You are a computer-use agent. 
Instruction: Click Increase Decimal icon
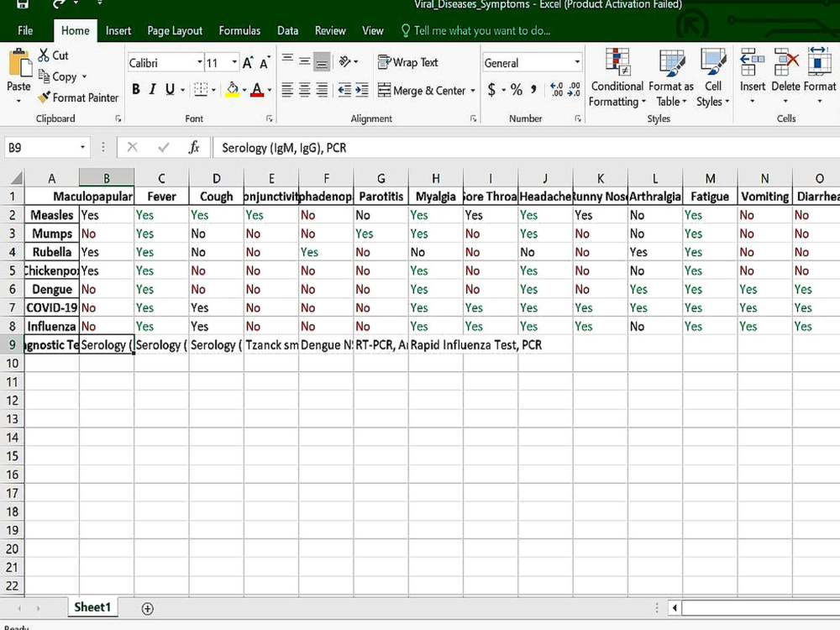pyautogui.click(x=557, y=90)
